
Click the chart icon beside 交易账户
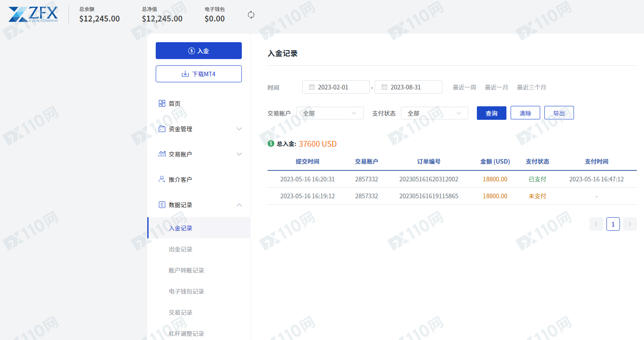point(162,154)
